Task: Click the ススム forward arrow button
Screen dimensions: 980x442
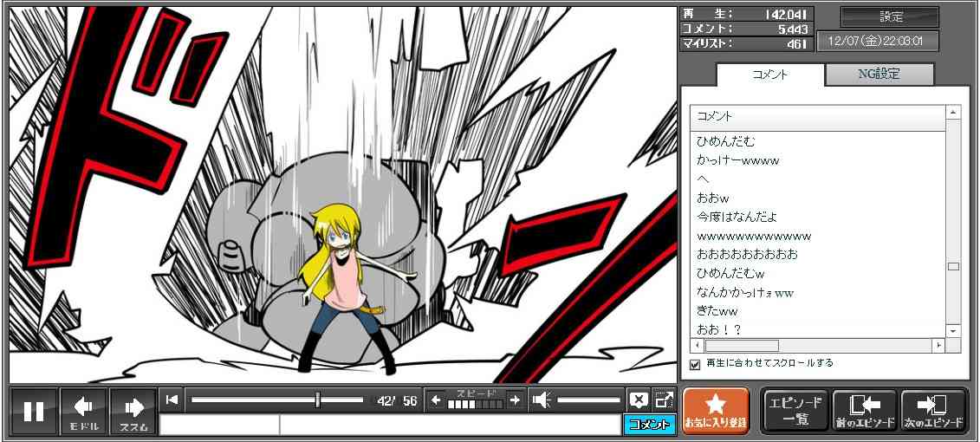Action: (133, 411)
